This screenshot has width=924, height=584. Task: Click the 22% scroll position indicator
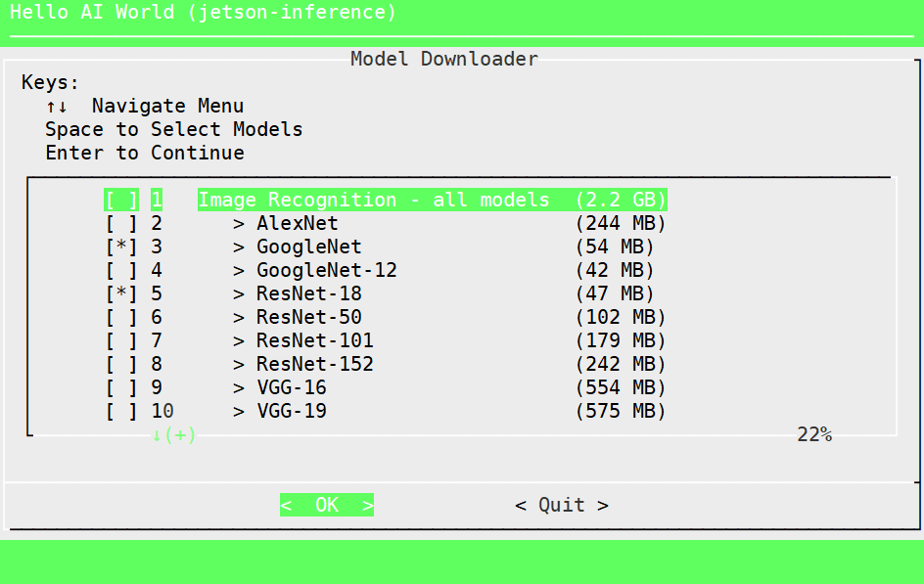813,434
